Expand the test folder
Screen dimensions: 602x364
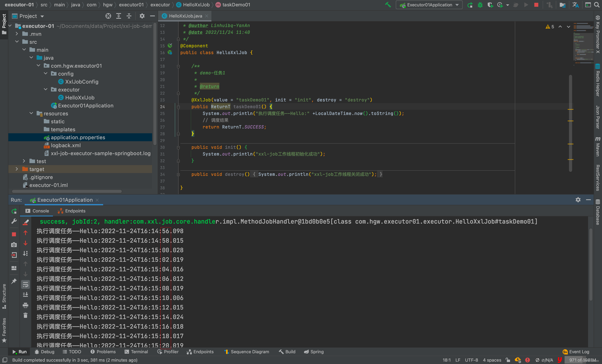click(x=24, y=161)
